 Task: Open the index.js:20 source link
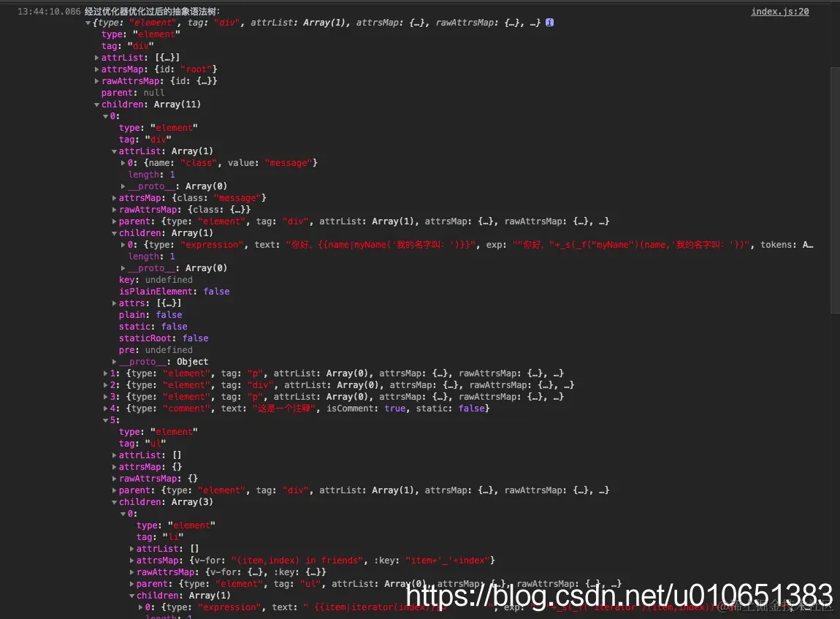[x=779, y=11]
